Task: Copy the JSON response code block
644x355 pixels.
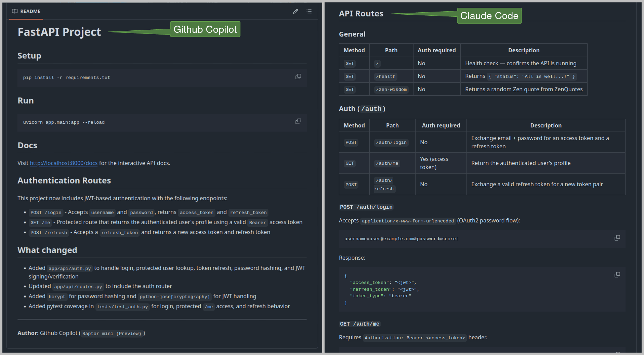Action: pos(617,275)
